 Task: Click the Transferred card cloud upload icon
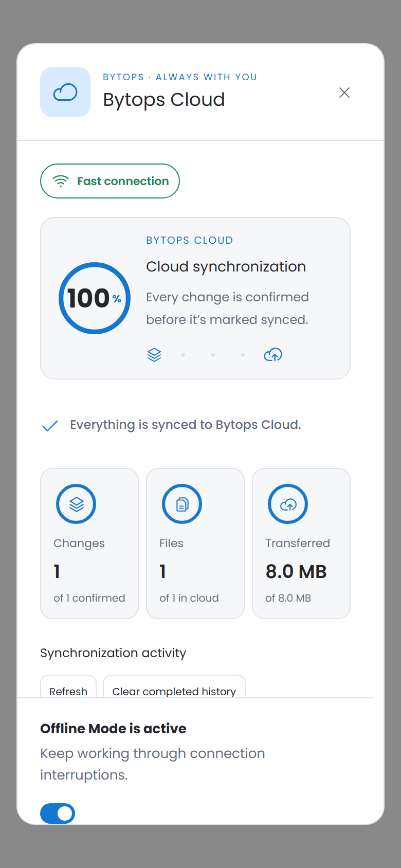pos(288,504)
